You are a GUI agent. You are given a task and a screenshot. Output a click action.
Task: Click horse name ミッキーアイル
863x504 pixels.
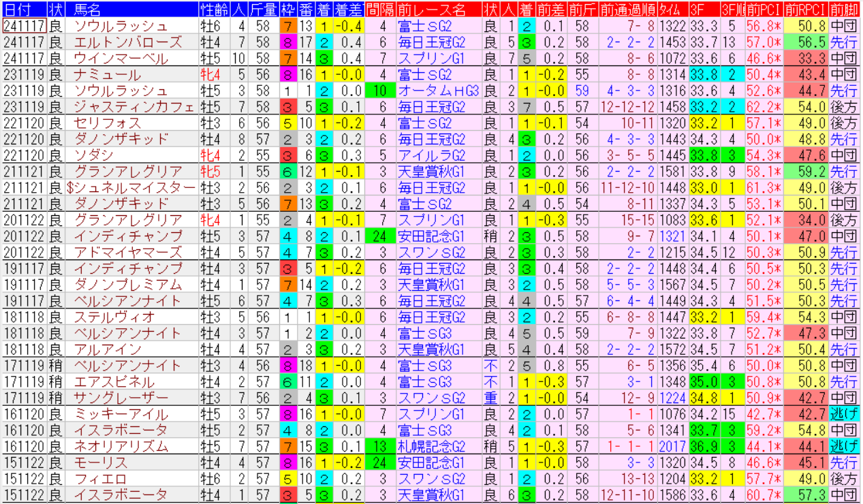coord(121,415)
